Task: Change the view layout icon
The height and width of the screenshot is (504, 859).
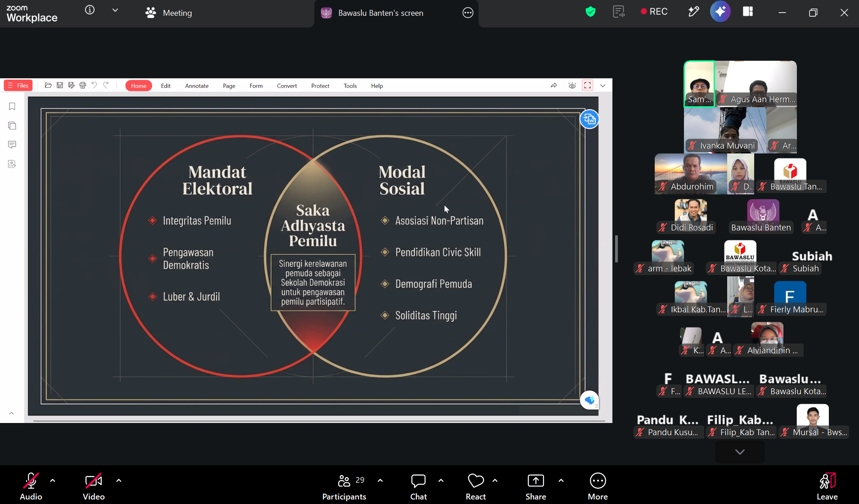Action: pos(748,12)
